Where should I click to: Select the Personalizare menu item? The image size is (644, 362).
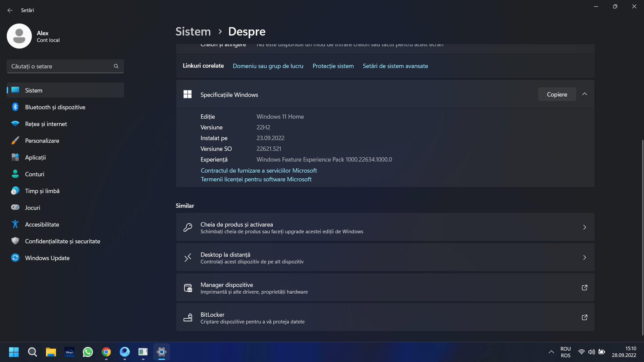click(65, 140)
